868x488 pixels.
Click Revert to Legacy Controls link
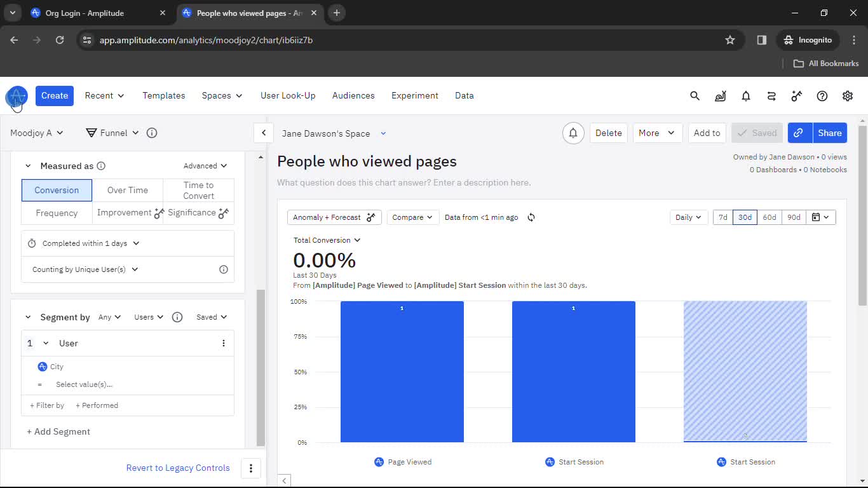tap(178, 468)
